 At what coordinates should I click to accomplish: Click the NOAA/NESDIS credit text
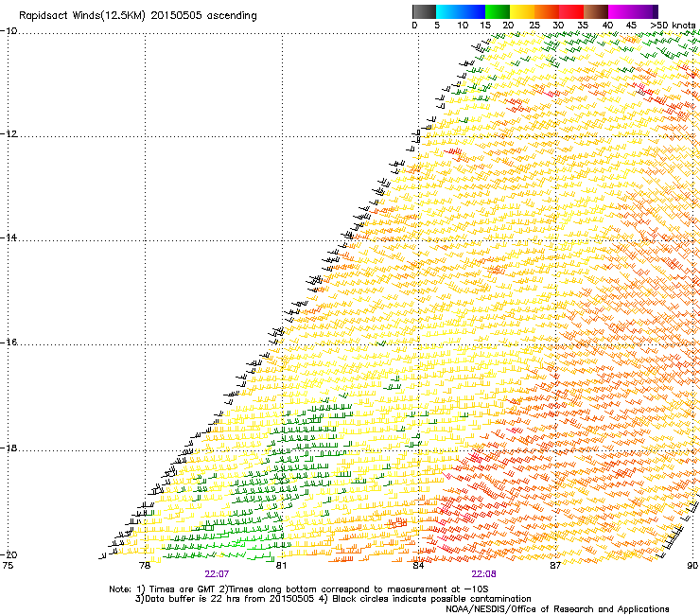[557, 609]
